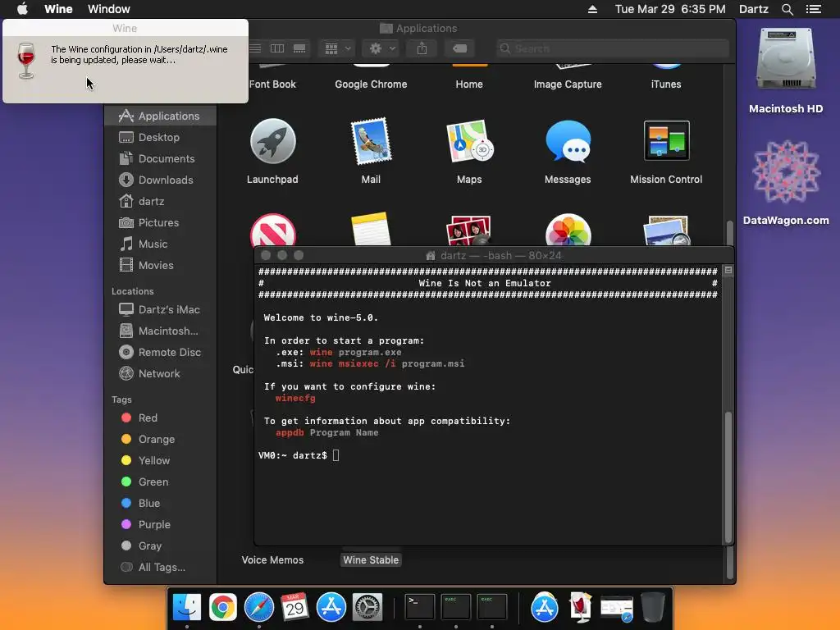The height and width of the screenshot is (630, 840).
Task: Open the group-by dropdown in the Finder toolbar
Action: [337, 48]
